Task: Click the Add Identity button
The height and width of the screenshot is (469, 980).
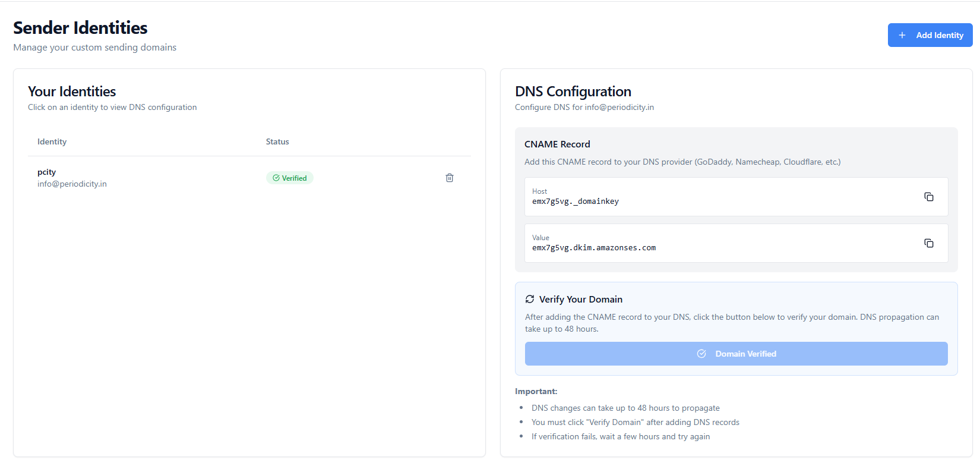Action: (x=930, y=35)
